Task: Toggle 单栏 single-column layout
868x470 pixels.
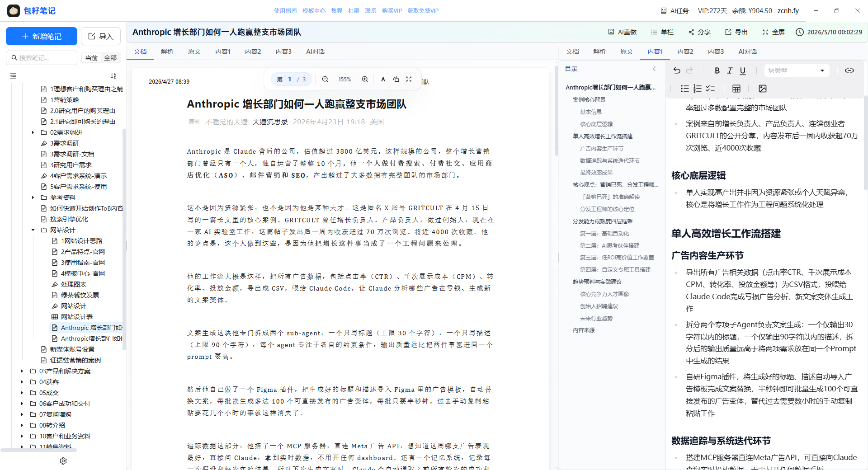Action: [x=662, y=32]
